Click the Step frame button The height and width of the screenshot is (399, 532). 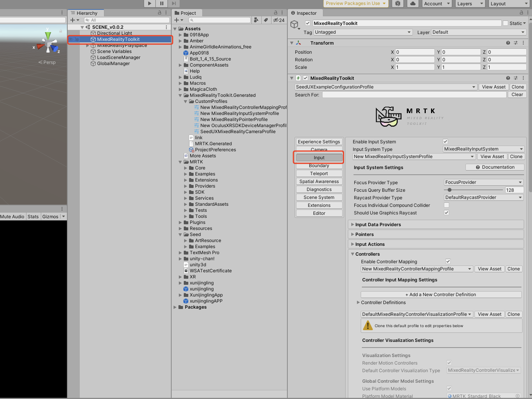[174, 3]
